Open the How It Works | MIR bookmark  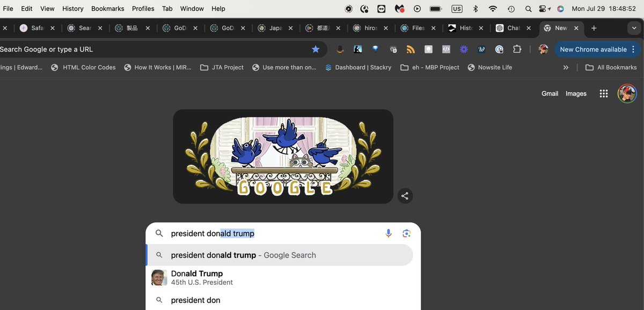click(158, 67)
